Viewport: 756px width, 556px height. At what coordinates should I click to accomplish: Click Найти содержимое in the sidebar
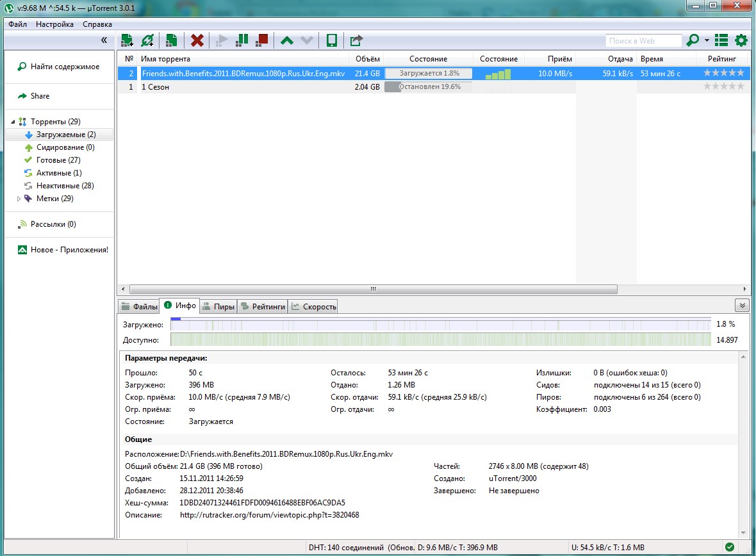click(x=59, y=67)
